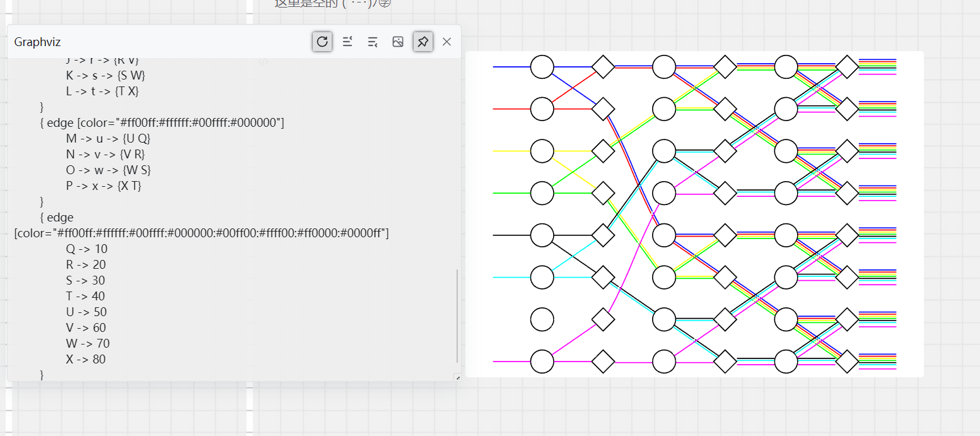This screenshot has width=980, height=436.
Task: Click the code editor vertical scrollbar thumb
Action: [x=458, y=315]
